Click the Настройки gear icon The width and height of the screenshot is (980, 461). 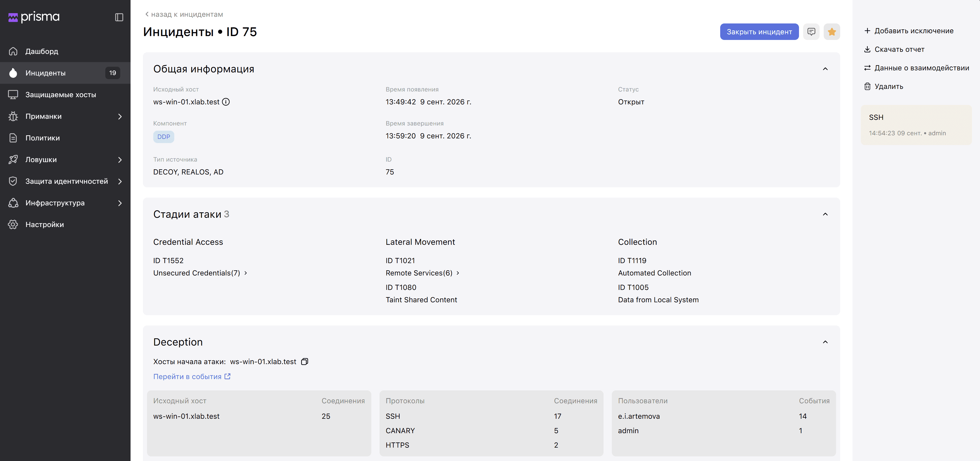pyautogui.click(x=13, y=225)
